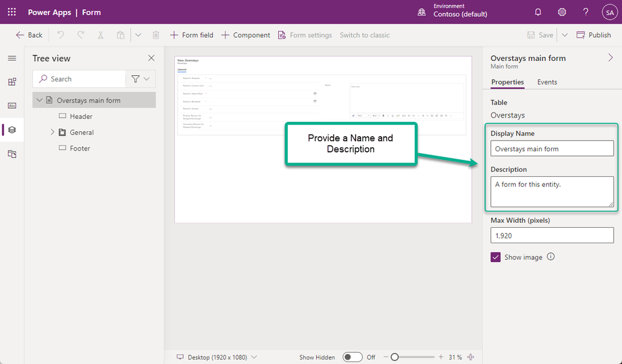Screen dimensions: 622x364
Task: Select the Properties tab
Action: coord(507,82)
